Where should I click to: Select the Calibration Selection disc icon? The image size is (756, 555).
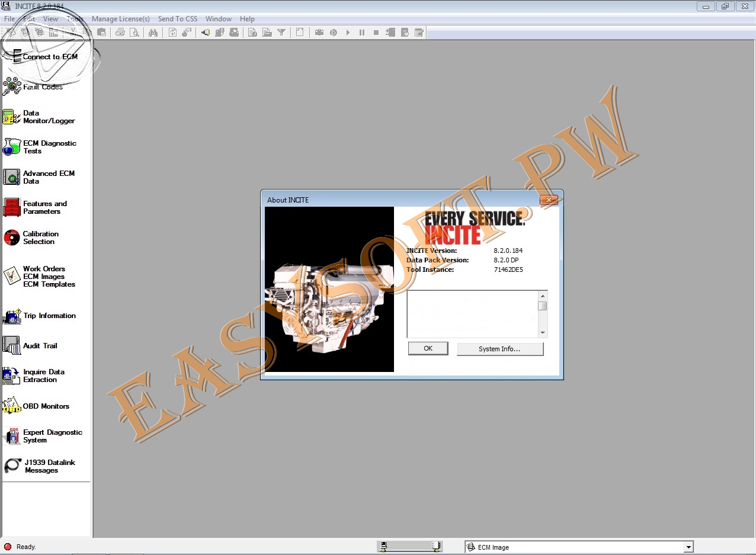12,238
